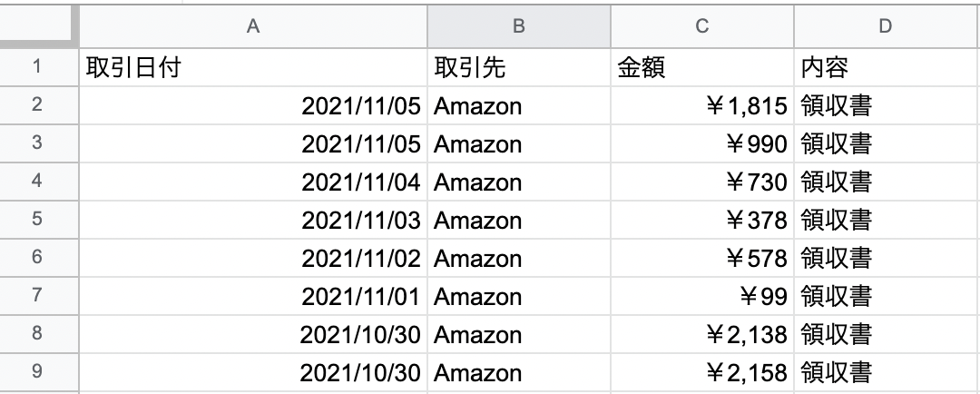Select column A header
This screenshot has width=980, height=394.
click(x=253, y=27)
